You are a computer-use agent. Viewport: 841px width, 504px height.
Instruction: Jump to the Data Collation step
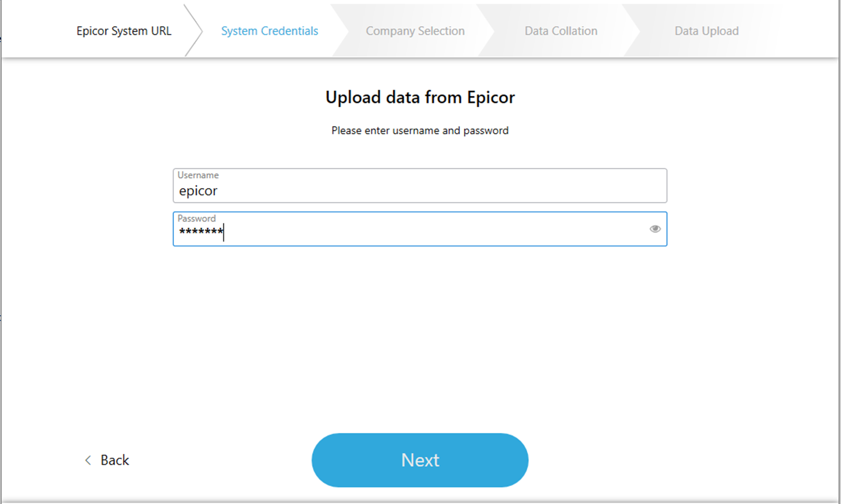click(x=561, y=31)
